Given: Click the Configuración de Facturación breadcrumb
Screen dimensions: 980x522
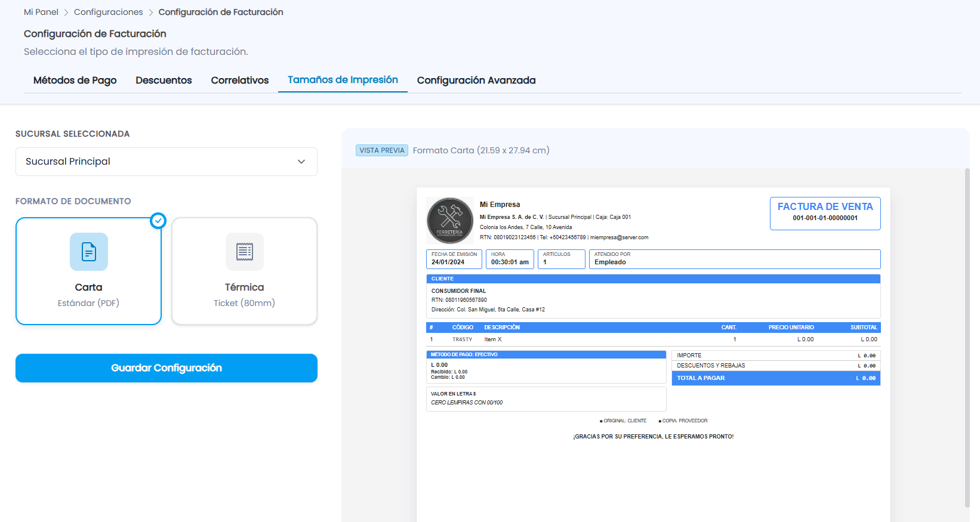Looking at the screenshot, I should (221, 12).
